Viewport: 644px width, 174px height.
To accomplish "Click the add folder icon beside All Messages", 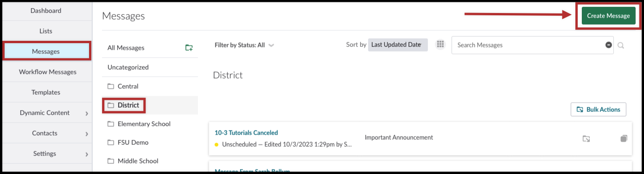I will tap(189, 47).
